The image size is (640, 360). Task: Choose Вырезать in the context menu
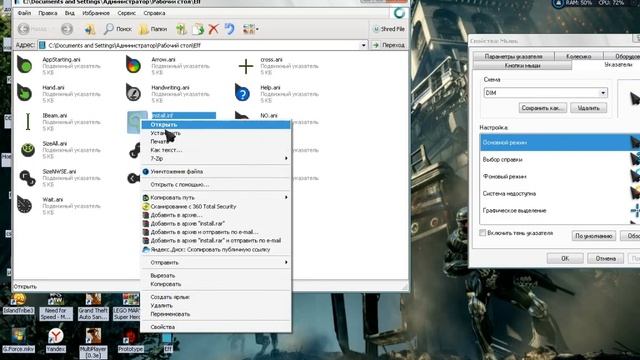216,276
